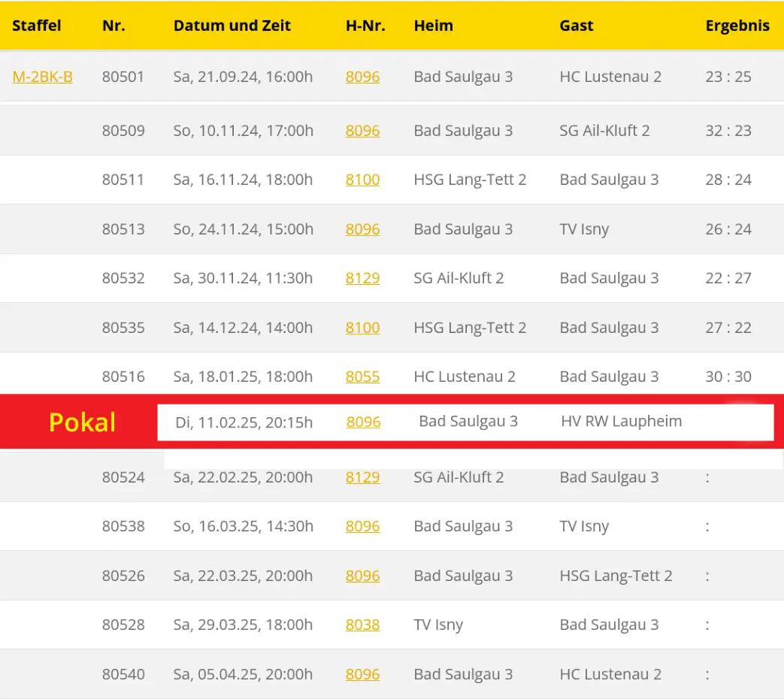Screen dimensions: 784x699
Task: Click hall 8096 link for game 80526
Action: (x=362, y=576)
